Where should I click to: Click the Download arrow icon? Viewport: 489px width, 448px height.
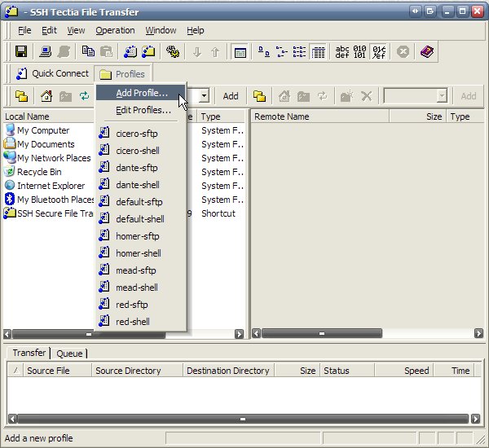(197, 52)
